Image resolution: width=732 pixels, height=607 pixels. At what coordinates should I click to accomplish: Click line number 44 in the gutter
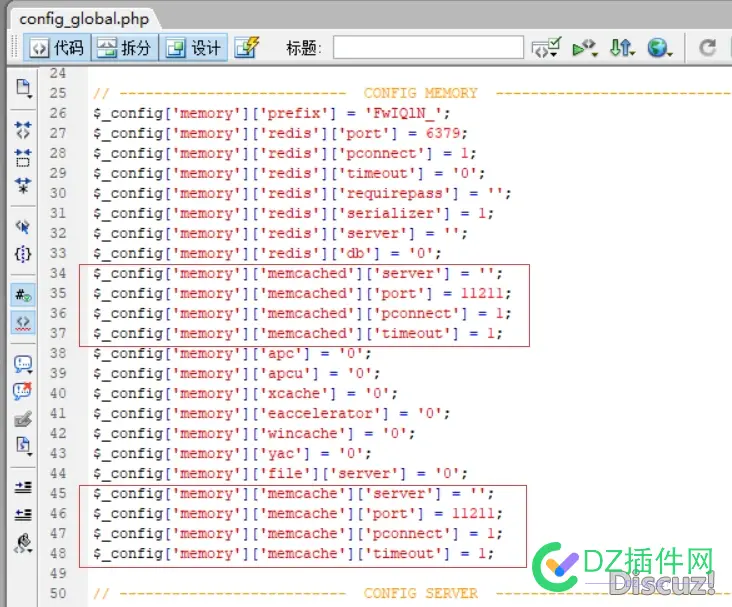point(58,474)
